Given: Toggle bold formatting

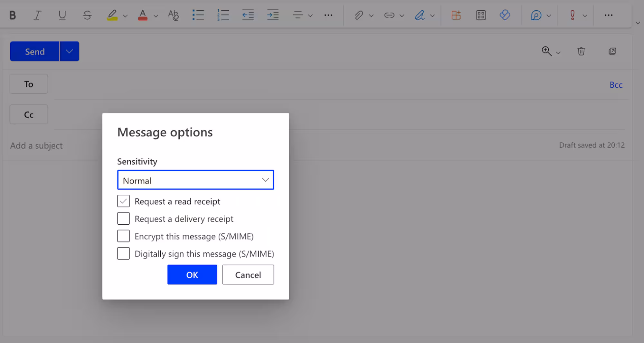Looking at the screenshot, I should pyautogui.click(x=13, y=15).
